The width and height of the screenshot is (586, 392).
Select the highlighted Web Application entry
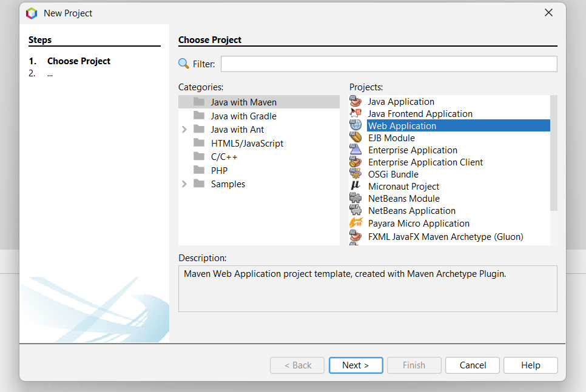458,126
